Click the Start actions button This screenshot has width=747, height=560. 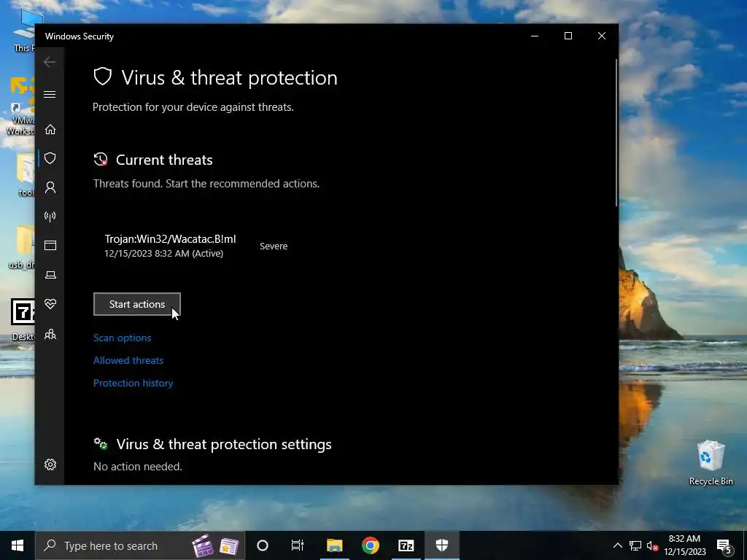click(x=136, y=304)
